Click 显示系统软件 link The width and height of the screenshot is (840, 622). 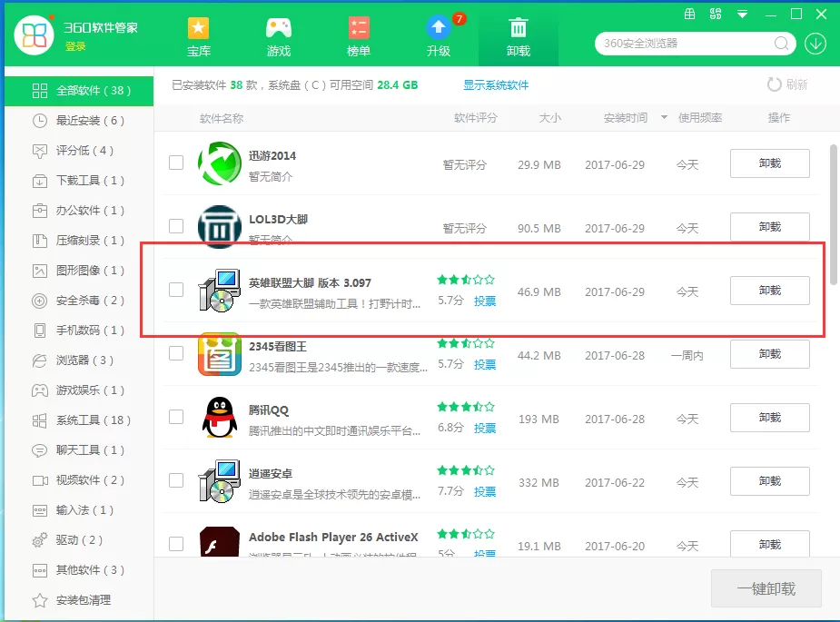pos(496,84)
